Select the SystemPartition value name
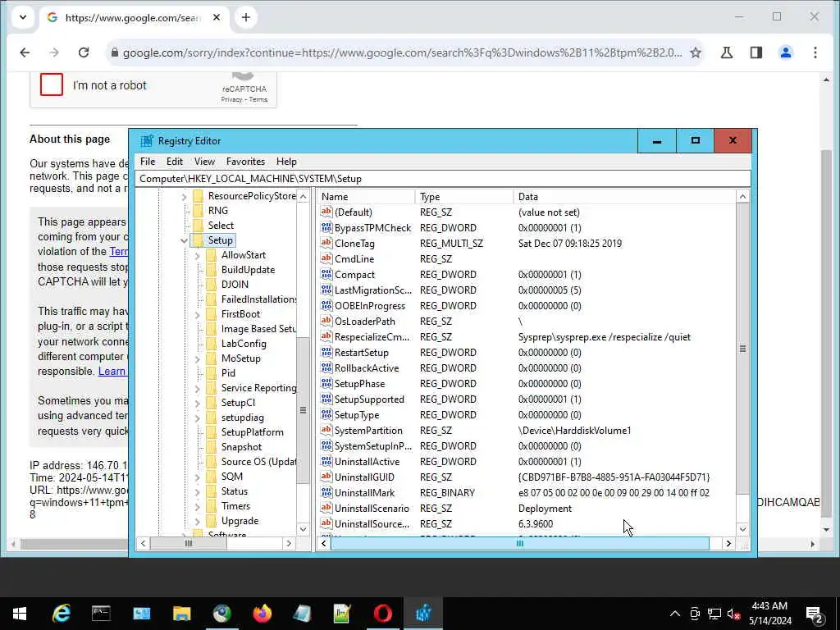The width and height of the screenshot is (840, 630). coord(368,430)
